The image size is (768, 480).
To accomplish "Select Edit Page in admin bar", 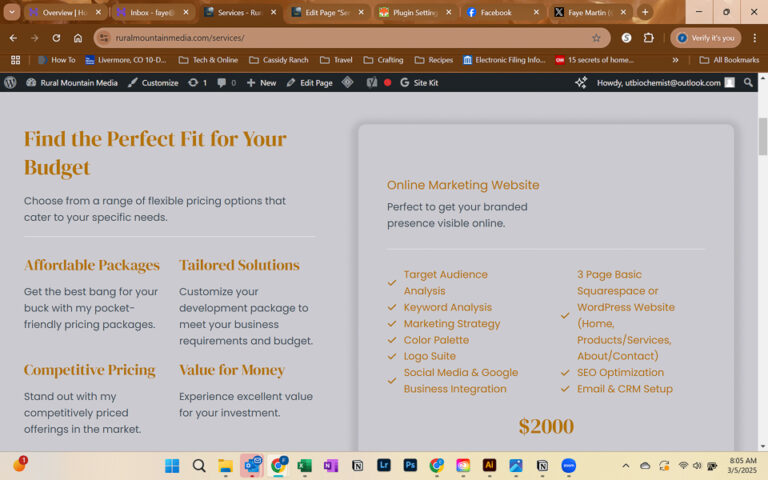I will tap(310, 83).
